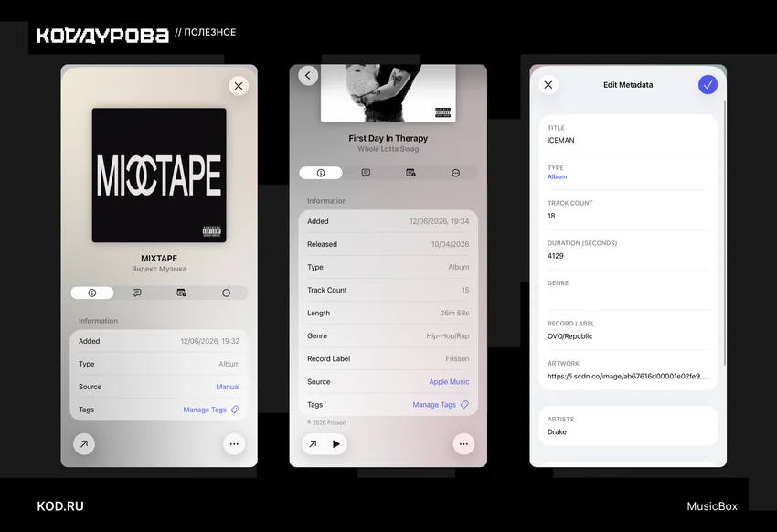Click Manage Tags in First Day In Therapy
777x532 pixels.
(434, 405)
